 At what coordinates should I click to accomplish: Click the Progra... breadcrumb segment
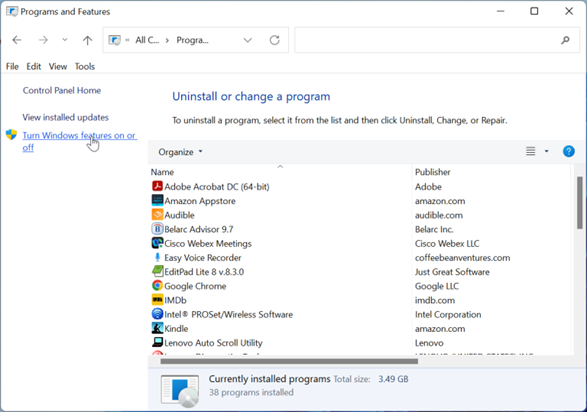point(192,40)
